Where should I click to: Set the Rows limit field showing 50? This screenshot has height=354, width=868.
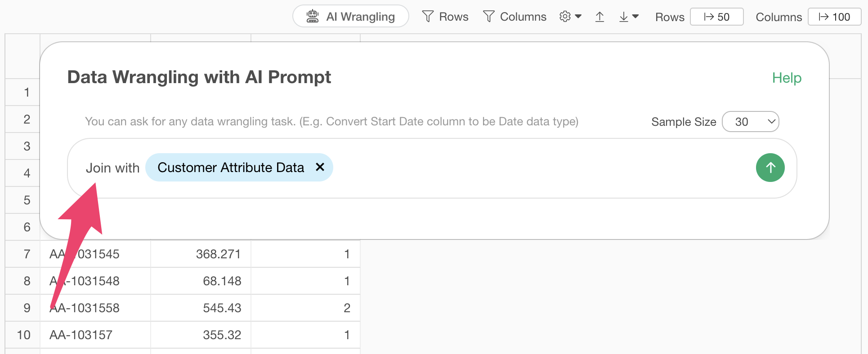(716, 17)
